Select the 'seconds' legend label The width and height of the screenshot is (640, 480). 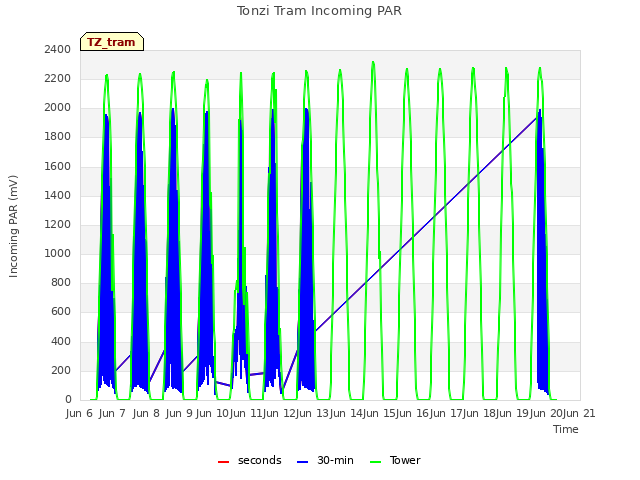coord(260,460)
